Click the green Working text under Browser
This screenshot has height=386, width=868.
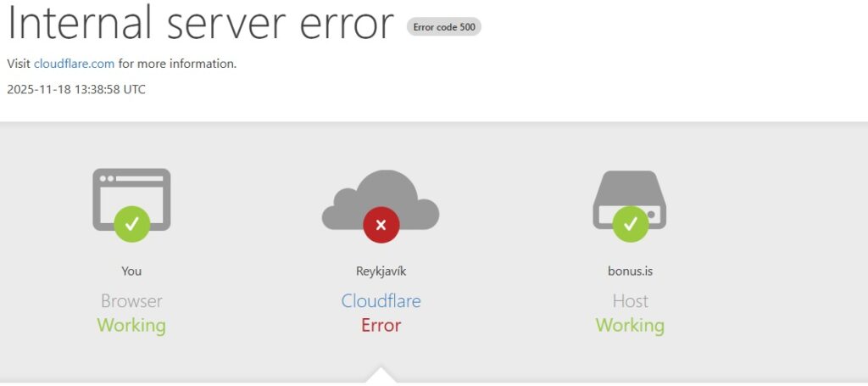tap(131, 325)
